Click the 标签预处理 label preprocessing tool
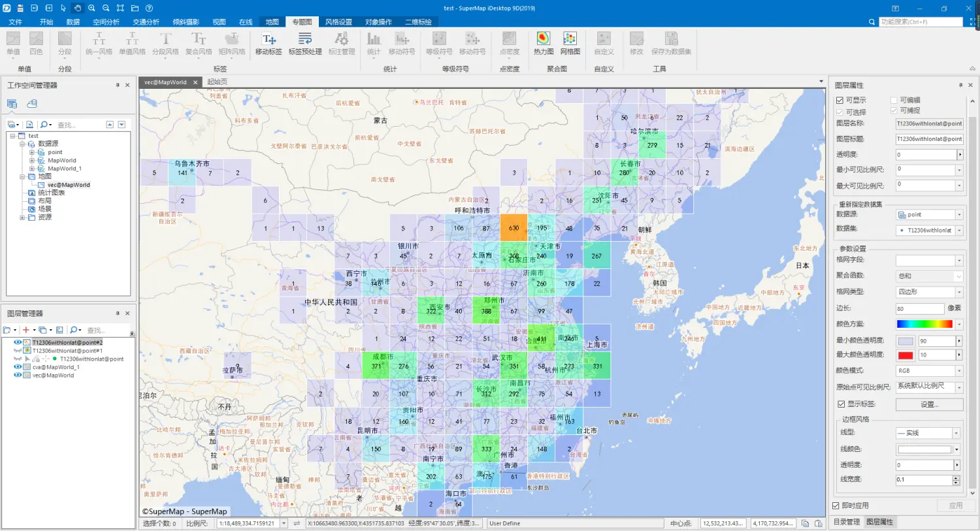980x531 pixels. [x=305, y=44]
